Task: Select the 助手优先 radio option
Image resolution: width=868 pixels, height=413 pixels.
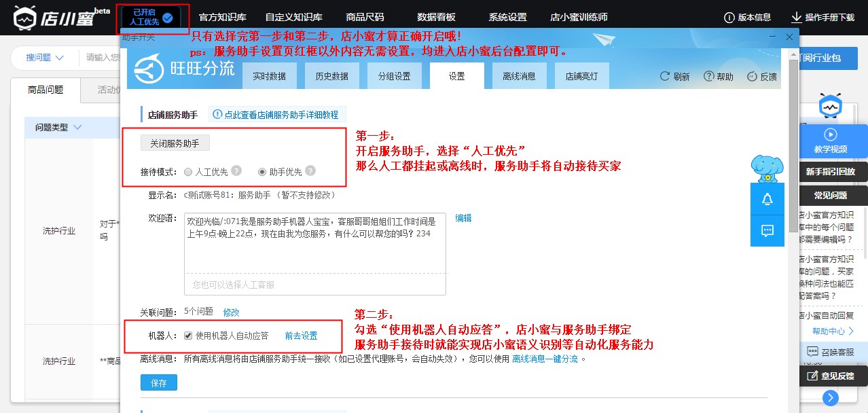Action: 262,172
